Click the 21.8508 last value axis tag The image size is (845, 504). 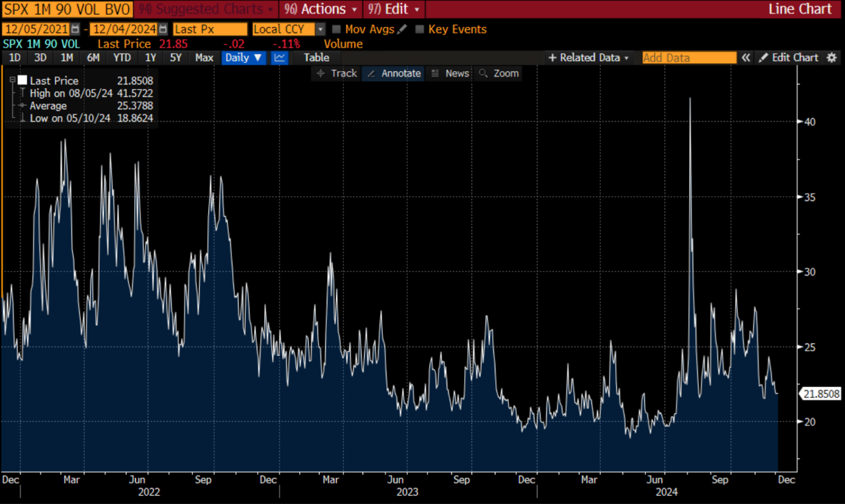pos(820,394)
